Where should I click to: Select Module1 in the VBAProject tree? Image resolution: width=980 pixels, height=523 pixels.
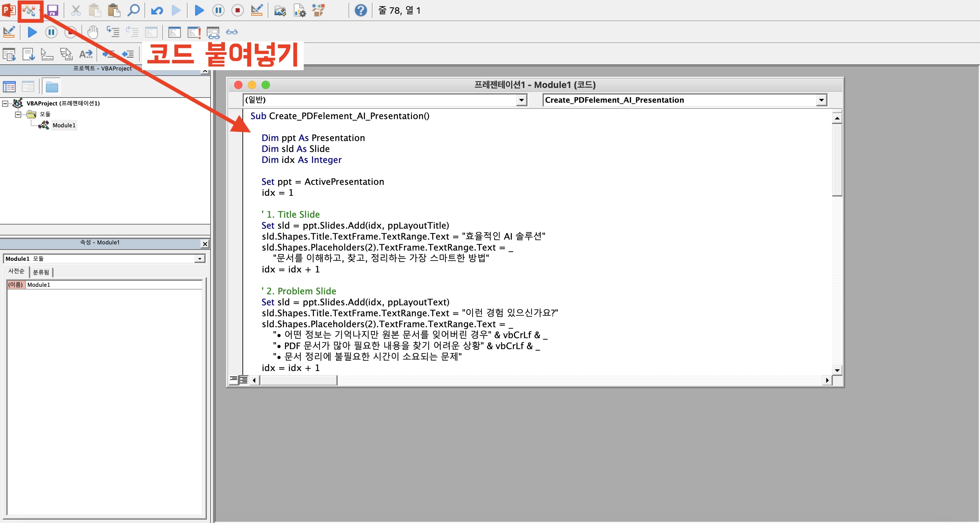tap(64, 125)
